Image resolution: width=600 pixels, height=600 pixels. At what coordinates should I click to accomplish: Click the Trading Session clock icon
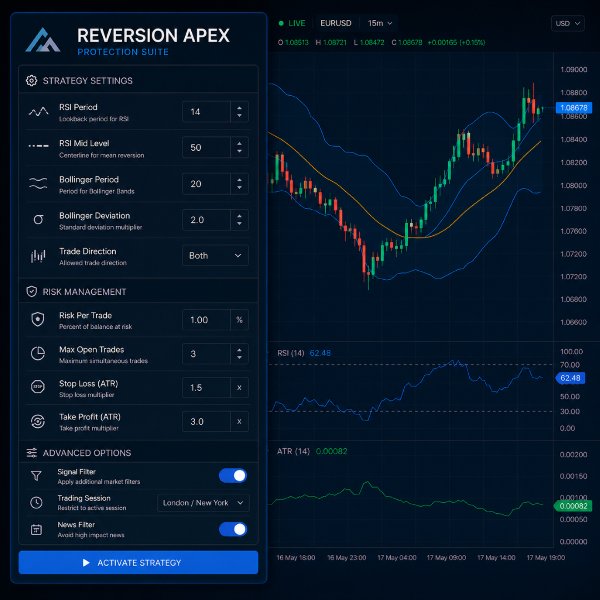[x=36, y=502]
